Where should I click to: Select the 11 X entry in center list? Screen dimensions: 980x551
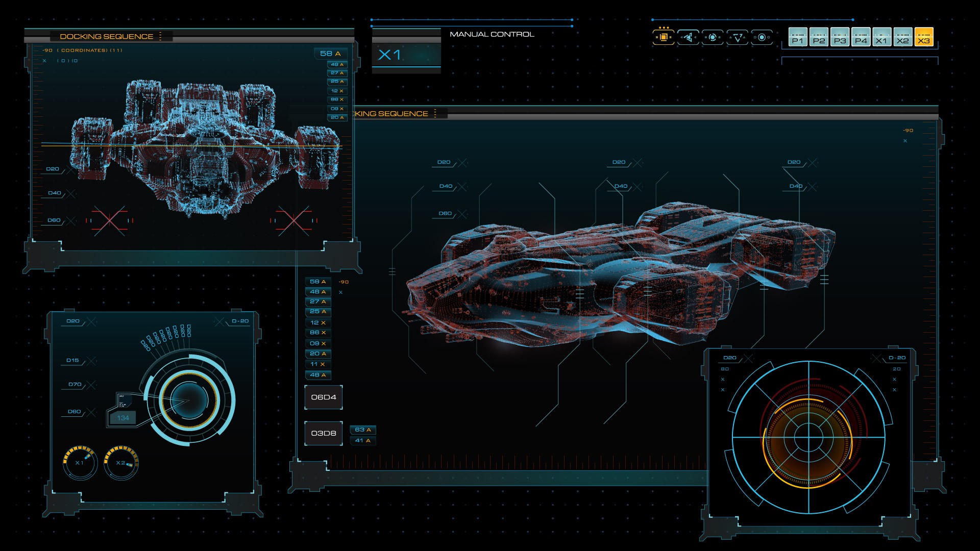pyautogui.click(x=317, y=364)
